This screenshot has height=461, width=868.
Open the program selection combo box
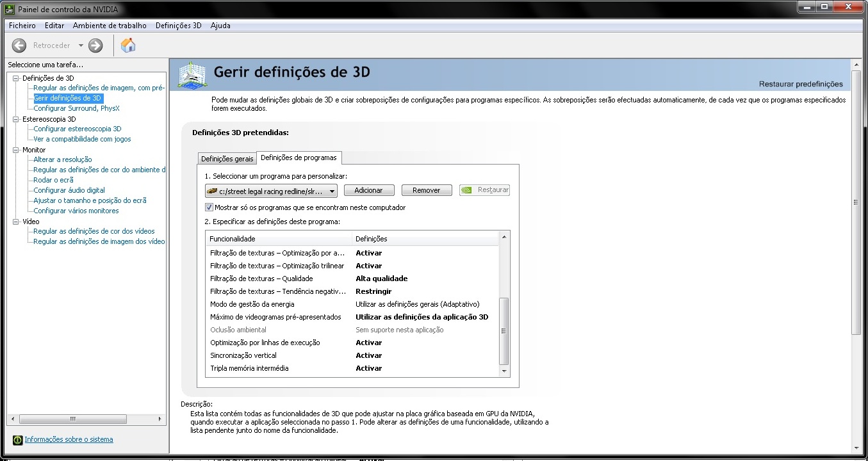[271, 191]
